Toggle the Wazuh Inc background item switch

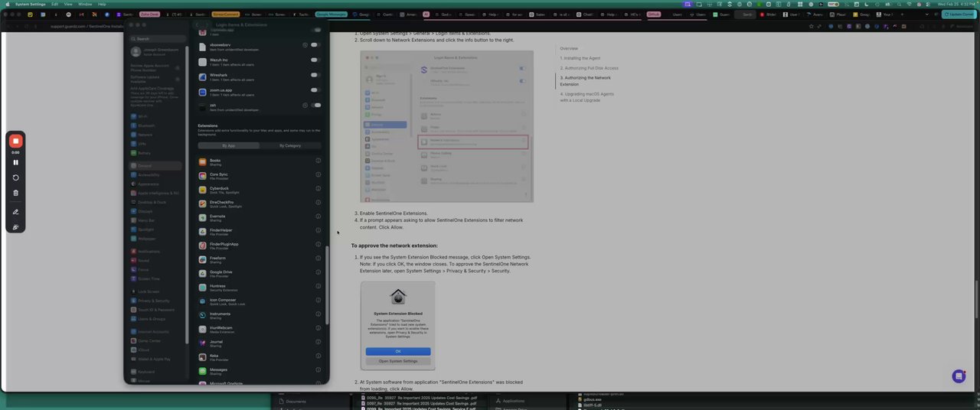coord(315,60)
